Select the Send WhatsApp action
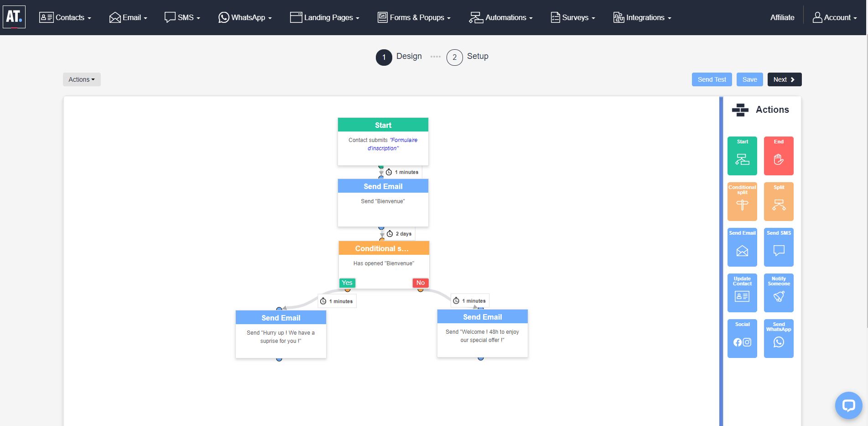868x426 pixels. tap(779, 338)
